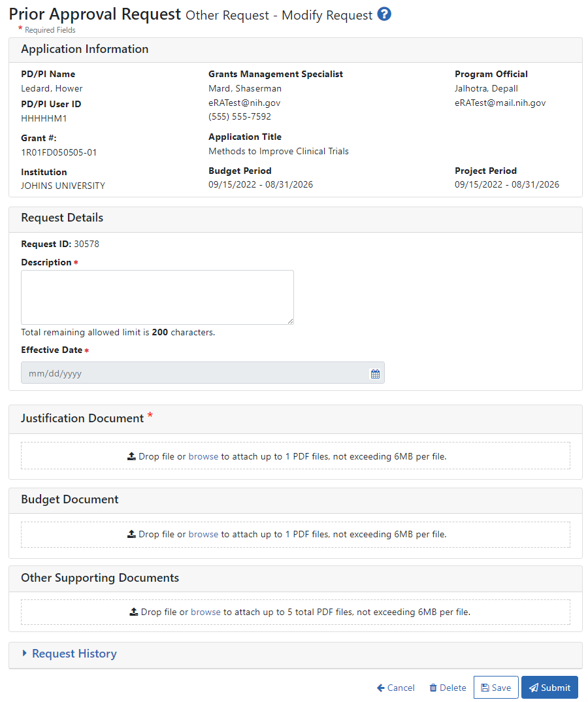The width and height of the screenshot is (588, 702).
Task: Click upload icon in Budget Document area
Action: (131, 534)
